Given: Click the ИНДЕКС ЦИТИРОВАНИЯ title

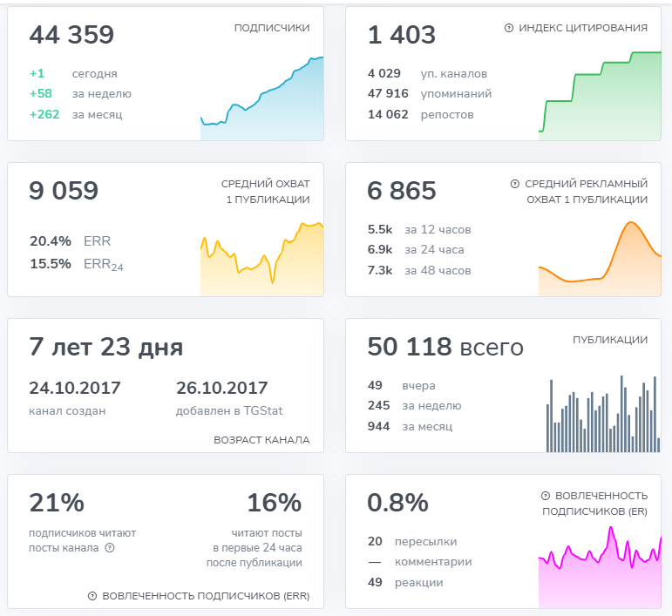Looking at the screenshot, I should 583,28.
